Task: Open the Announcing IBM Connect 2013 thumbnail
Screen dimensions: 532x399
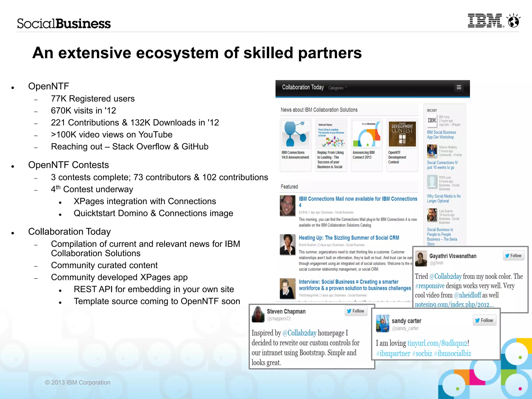Action: 367,133
